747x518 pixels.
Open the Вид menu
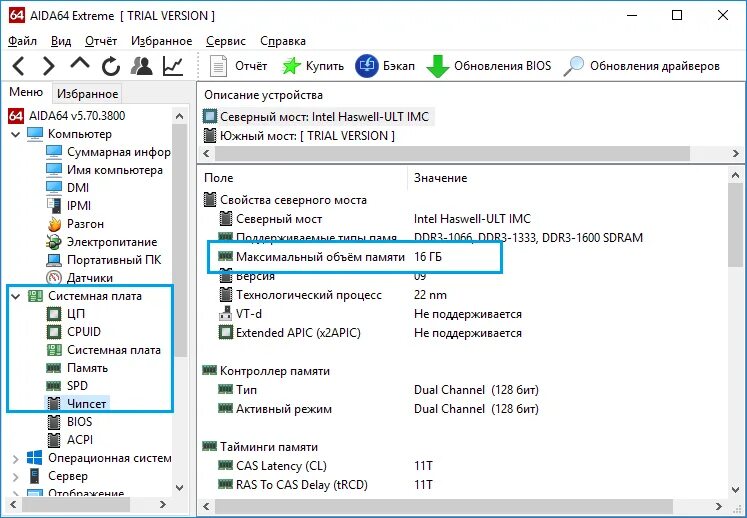[61, 41]
